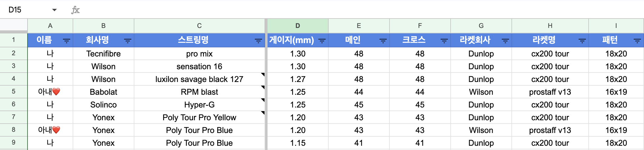This screenshot has height=150, width=644.
Task: Select 'prostaff v13' in row 5
Action: click(550, 92)
